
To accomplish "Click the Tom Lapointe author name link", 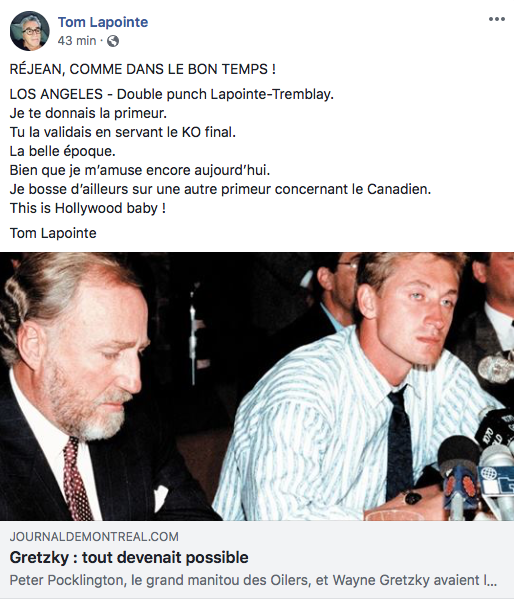I will point(103,22).
